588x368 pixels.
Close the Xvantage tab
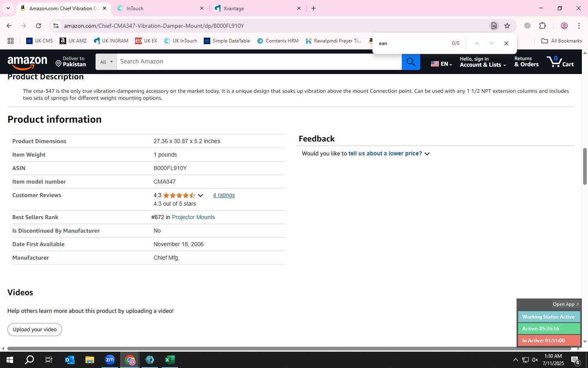(x=299, y=8)
